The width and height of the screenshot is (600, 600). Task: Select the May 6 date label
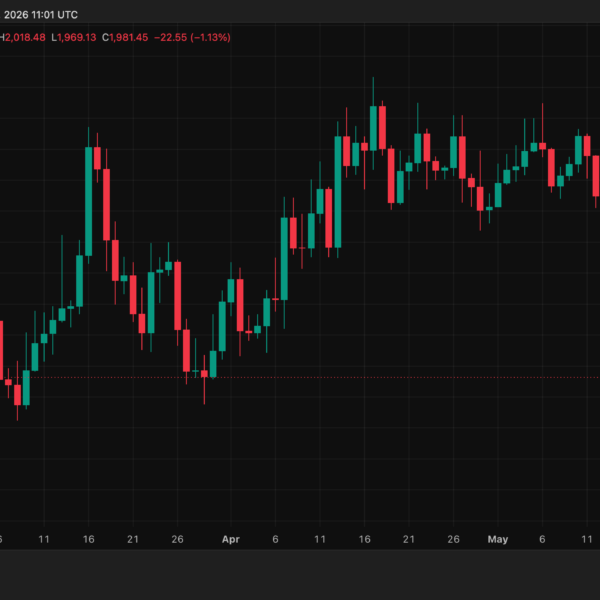(542, 539)
